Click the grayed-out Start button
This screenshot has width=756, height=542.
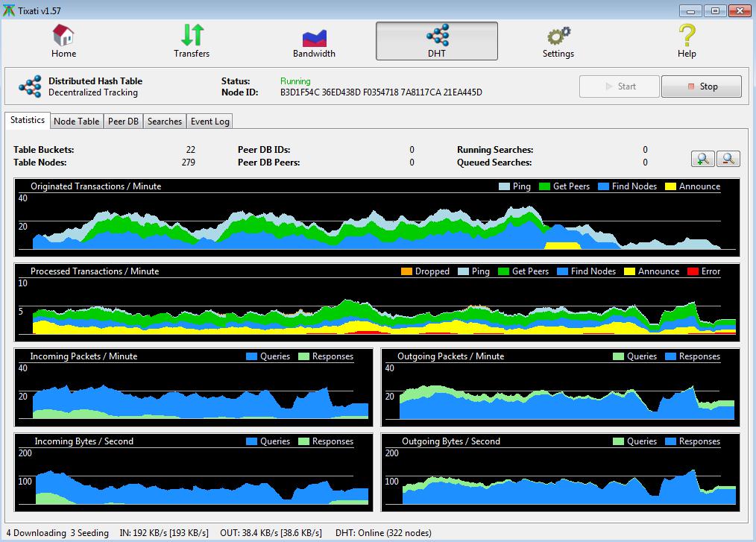619,86
